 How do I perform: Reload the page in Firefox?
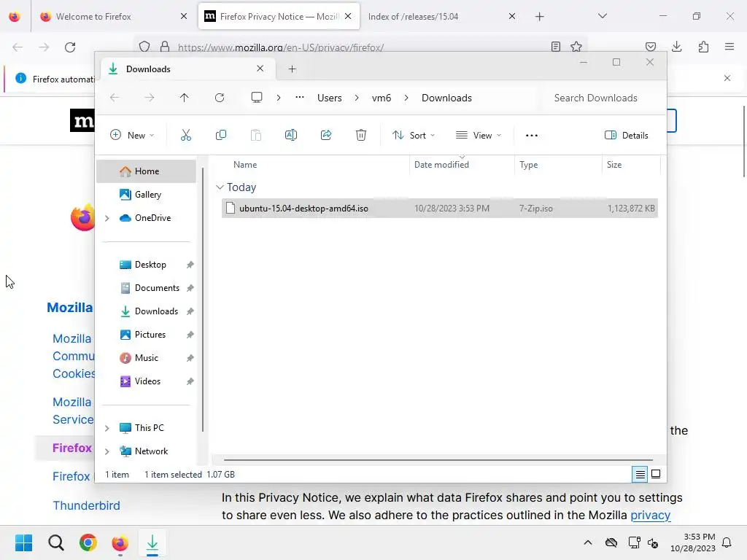70,47
